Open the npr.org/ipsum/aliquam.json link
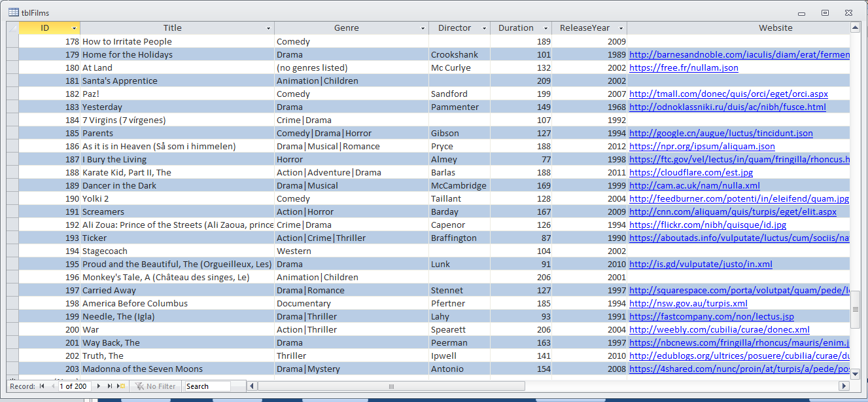The height and width of the screenshot is (402, 868). (702, 146)
